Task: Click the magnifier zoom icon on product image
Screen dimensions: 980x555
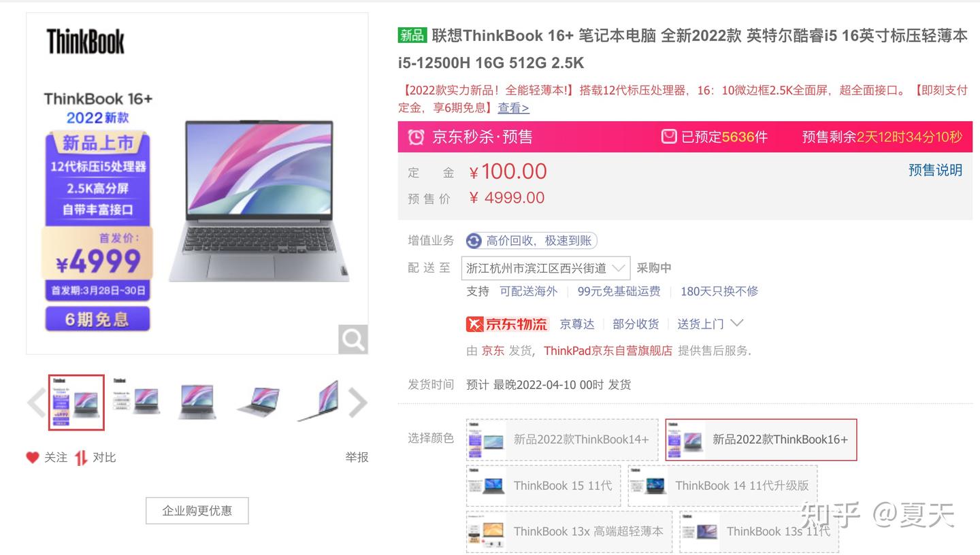Action: (x=353, y=339)
